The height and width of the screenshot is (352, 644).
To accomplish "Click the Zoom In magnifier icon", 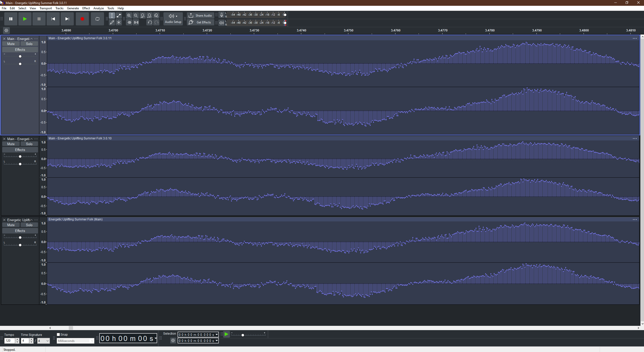I will [129, 16].
